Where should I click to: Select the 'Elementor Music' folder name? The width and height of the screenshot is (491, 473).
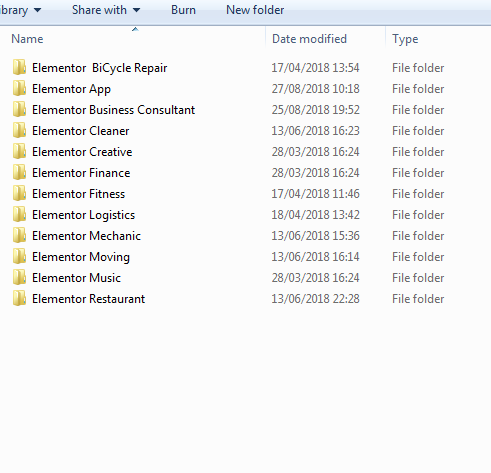coord(76,278)
